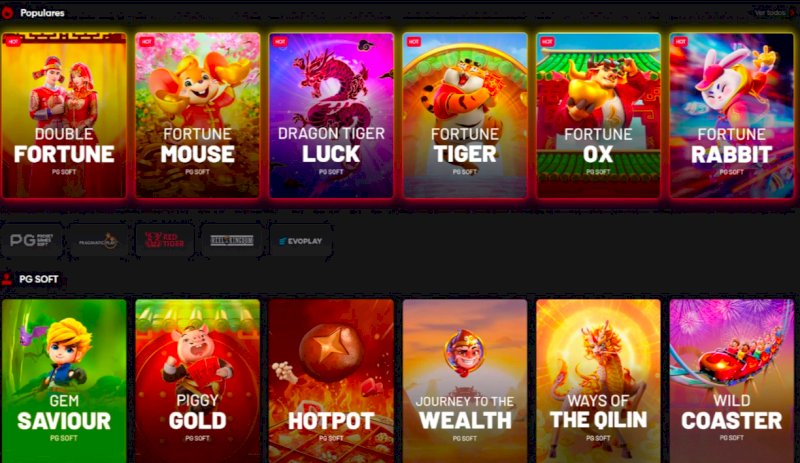
Task: Open the Dragon Tiger Luck game
Action: pos(331,115)
